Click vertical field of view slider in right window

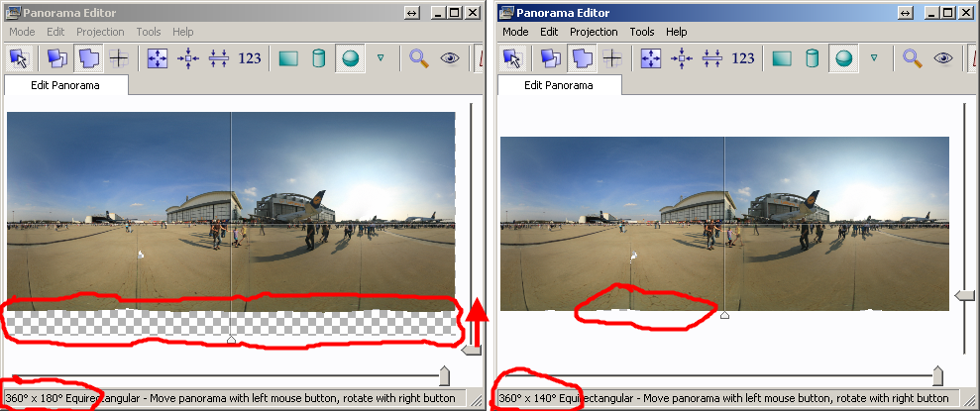coord(964,295)
